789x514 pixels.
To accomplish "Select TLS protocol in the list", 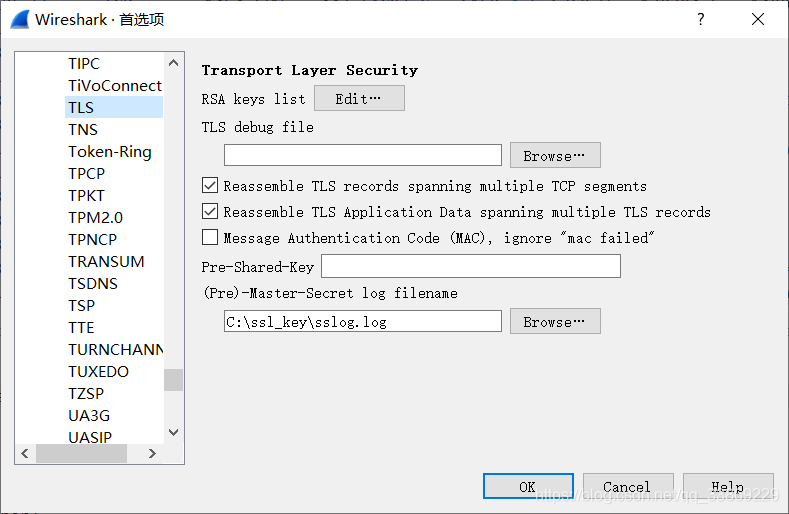I will (81, 107).
